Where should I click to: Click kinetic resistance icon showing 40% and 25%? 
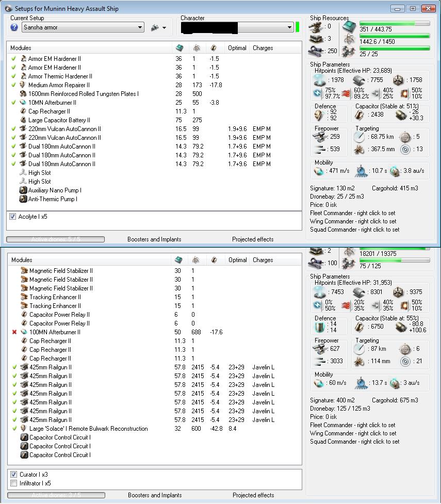[375, 93]
